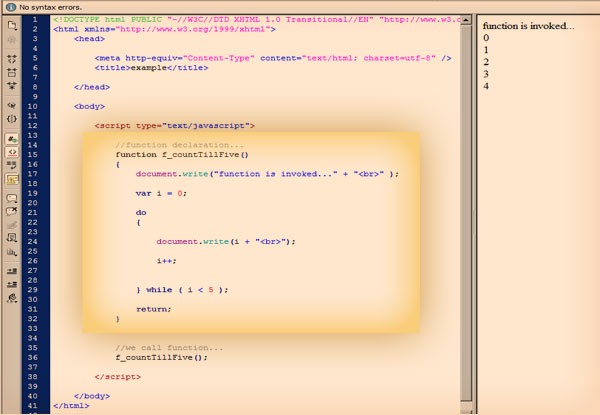This screenshot has height=415, width=600.
Task: Click line number 1 in gutter
Action: pyautogui.click(x=35, y=20)
